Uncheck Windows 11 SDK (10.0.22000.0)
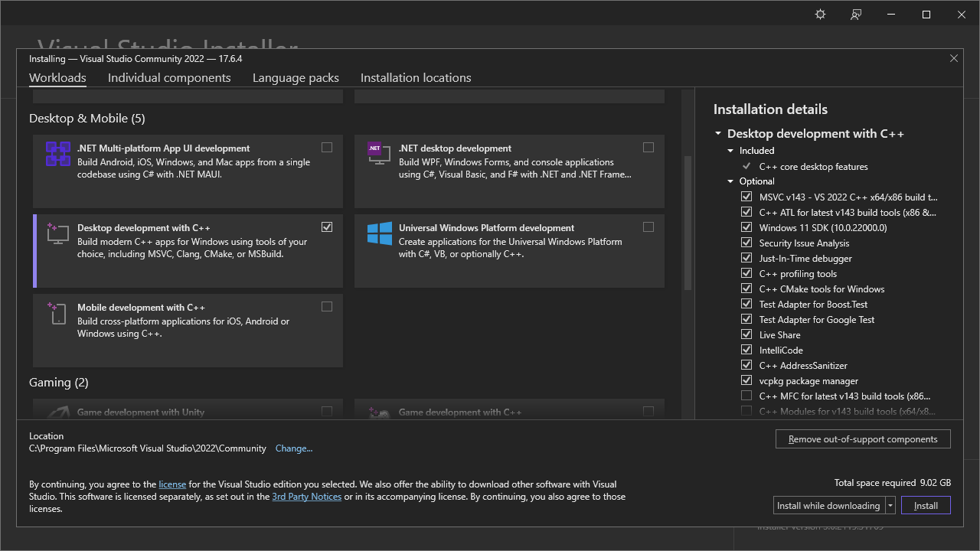This screenshot has height=551, width=980. pos(746,227)
